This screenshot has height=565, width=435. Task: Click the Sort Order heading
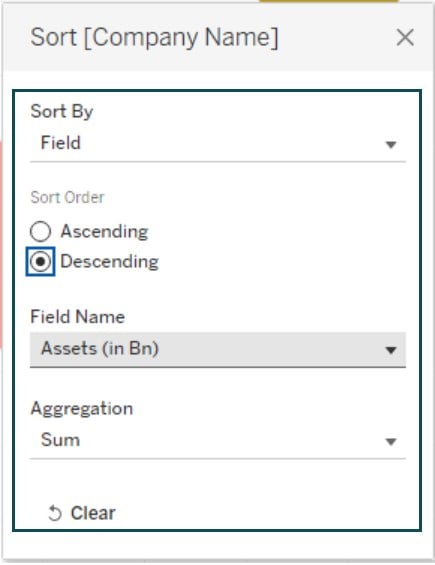(67, 197)
